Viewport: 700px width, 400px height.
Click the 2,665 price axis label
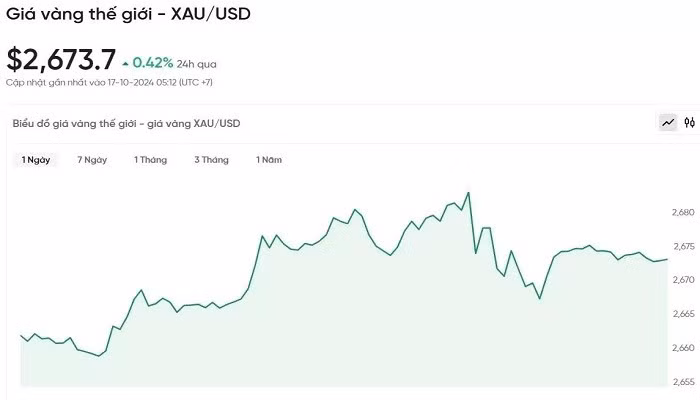pos(683,315)
